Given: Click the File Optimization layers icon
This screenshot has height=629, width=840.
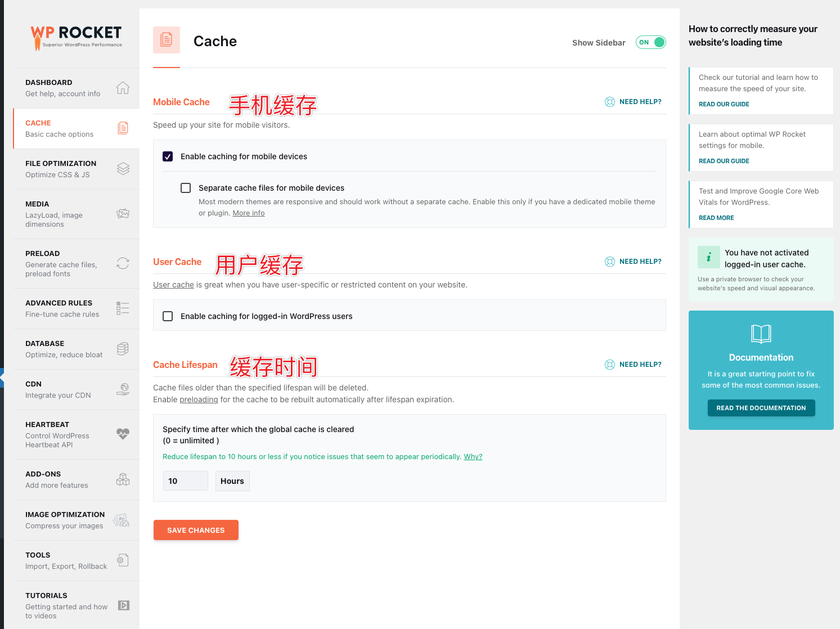Looking at the screenshot, I should [123, 169].
